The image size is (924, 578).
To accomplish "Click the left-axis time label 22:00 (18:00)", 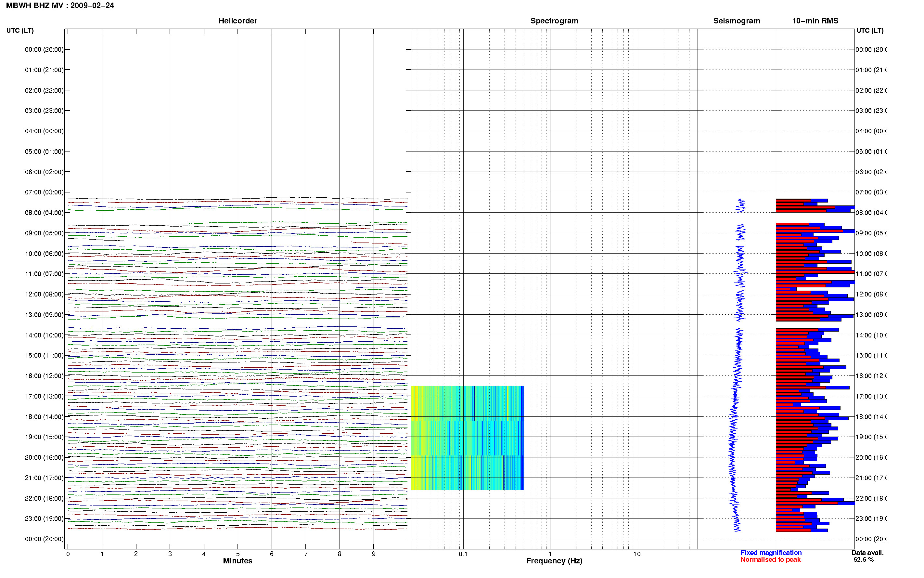I will (x=44, y=498).
